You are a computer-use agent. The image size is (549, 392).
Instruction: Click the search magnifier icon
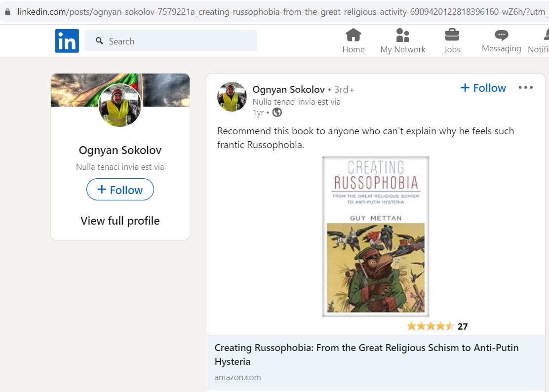[99, 41]
